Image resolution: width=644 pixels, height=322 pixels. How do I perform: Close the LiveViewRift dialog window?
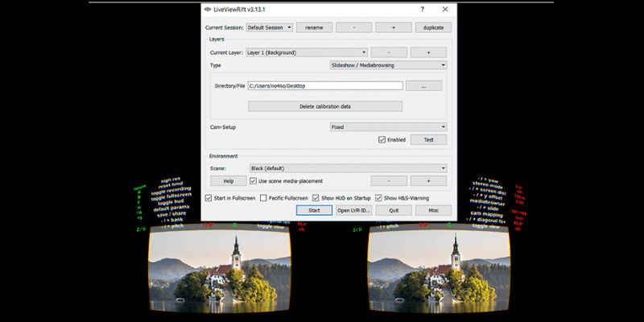click(445, 10)
